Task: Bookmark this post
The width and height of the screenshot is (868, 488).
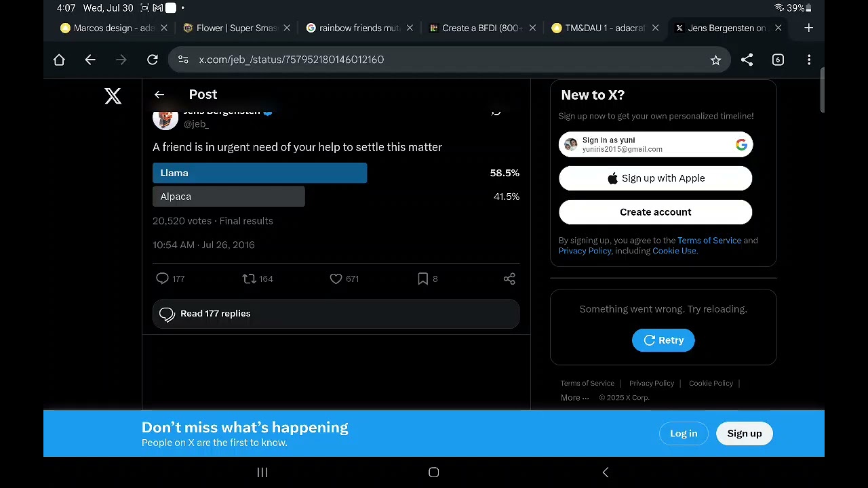Action: tap(422, 279)
